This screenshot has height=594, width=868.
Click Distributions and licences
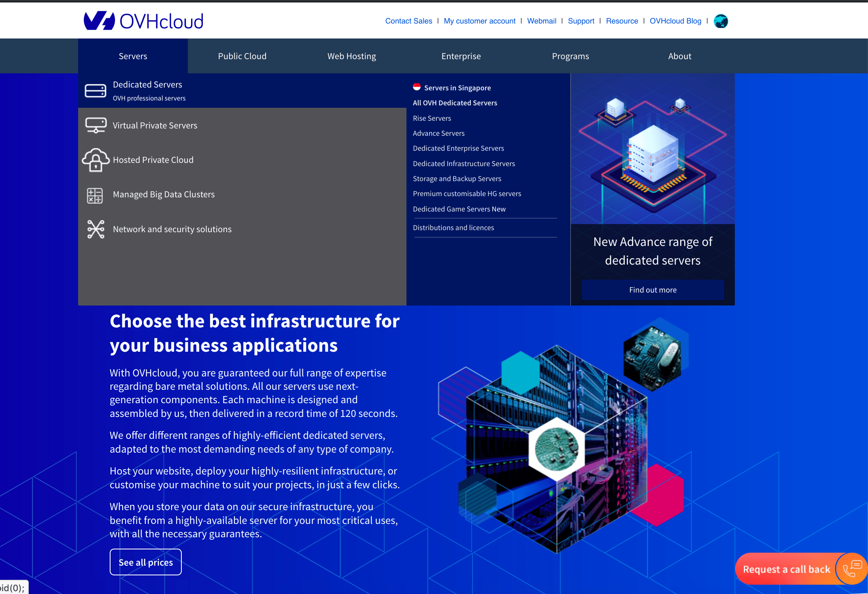453,227
